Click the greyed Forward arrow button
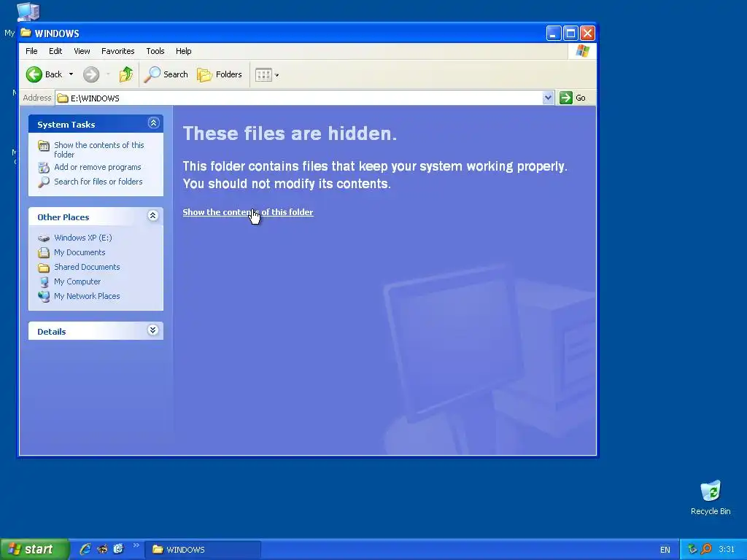 [x=91, y=74]
